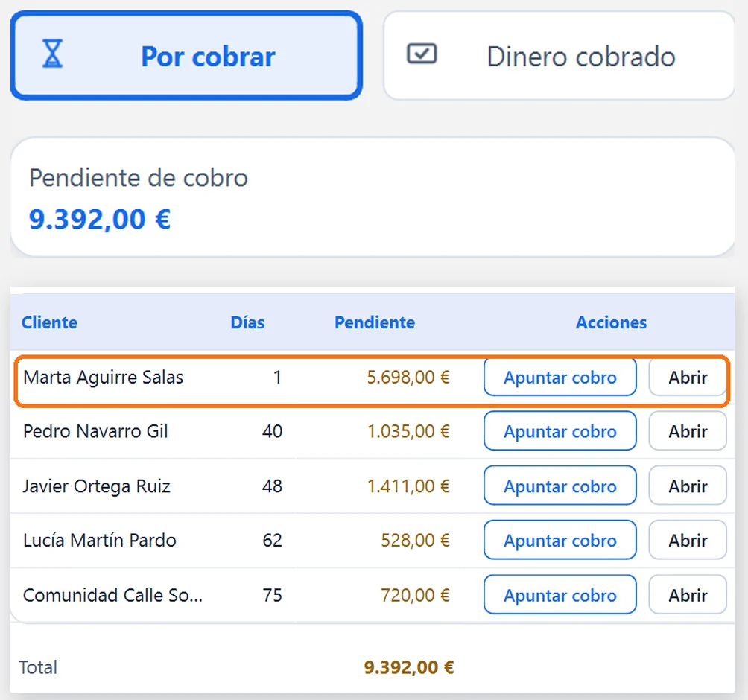Image resolution: width=748 pixels, height=700 pixels.
Task: Apuntar cobro for Javier Ortega Ruiz
Action: [x=560, y=486]
